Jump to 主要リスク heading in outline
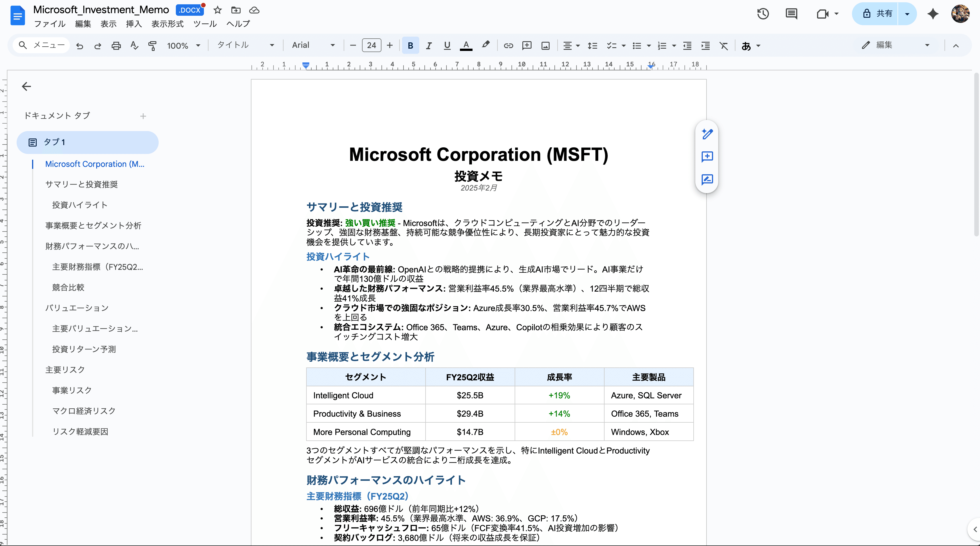 (65, 369)
